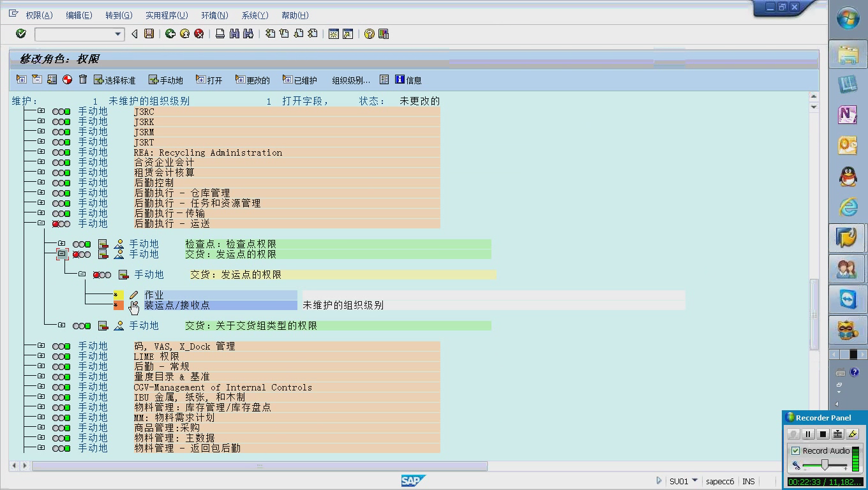Screen dimensions: 868x490
Task: Collapse the yellow 交货:发运点的权限 sub-node
Action: (x=82, y=274)
